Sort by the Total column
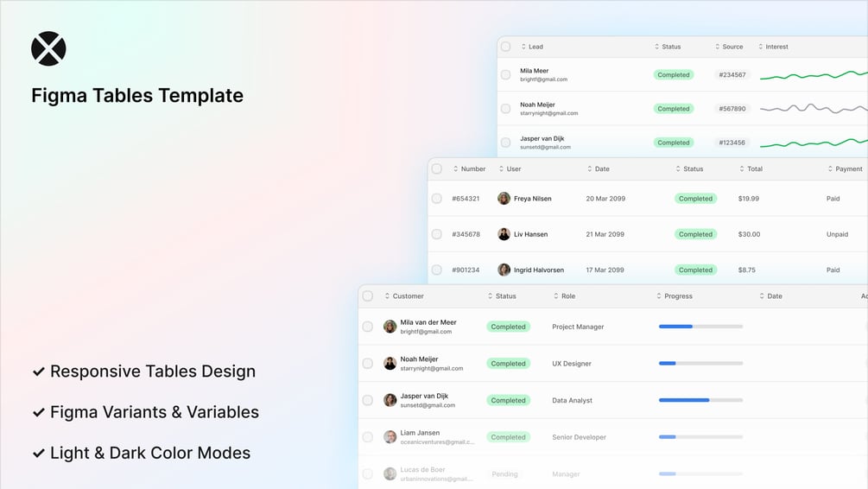This screenshot has height=489, width=868. click(751, 169)
